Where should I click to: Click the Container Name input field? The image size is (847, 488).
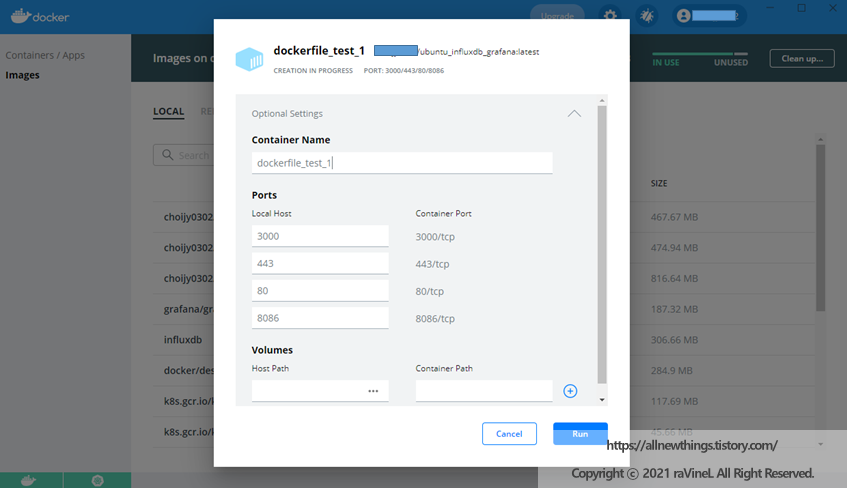pyautogui.click(x=402, y=163)
